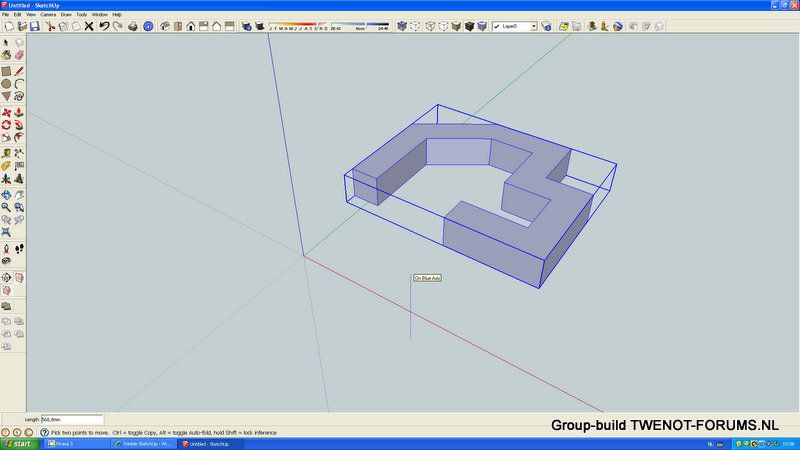Open Picasa 3 from the taskbar
This screenshot has height=450, width=800.
click(77, 444)
